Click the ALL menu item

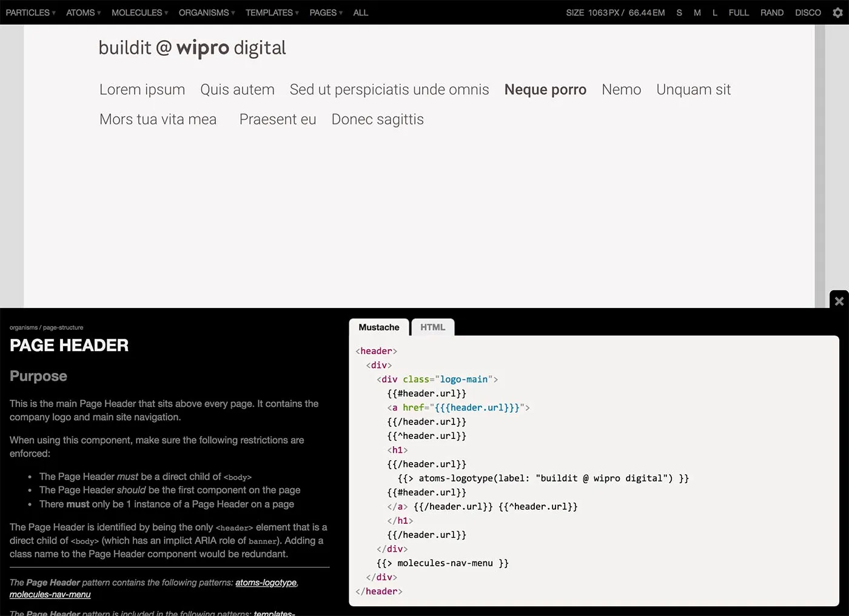(x=360, y=12)
